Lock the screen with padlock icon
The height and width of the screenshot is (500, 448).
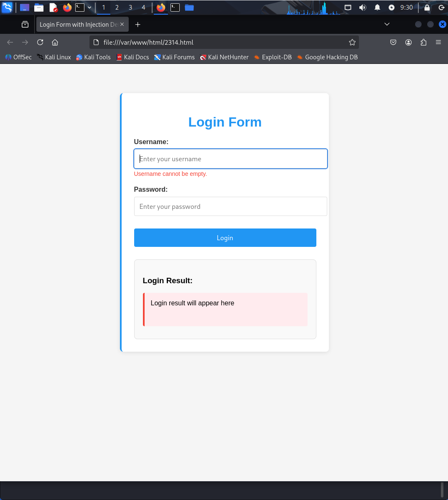click(427, 8)
